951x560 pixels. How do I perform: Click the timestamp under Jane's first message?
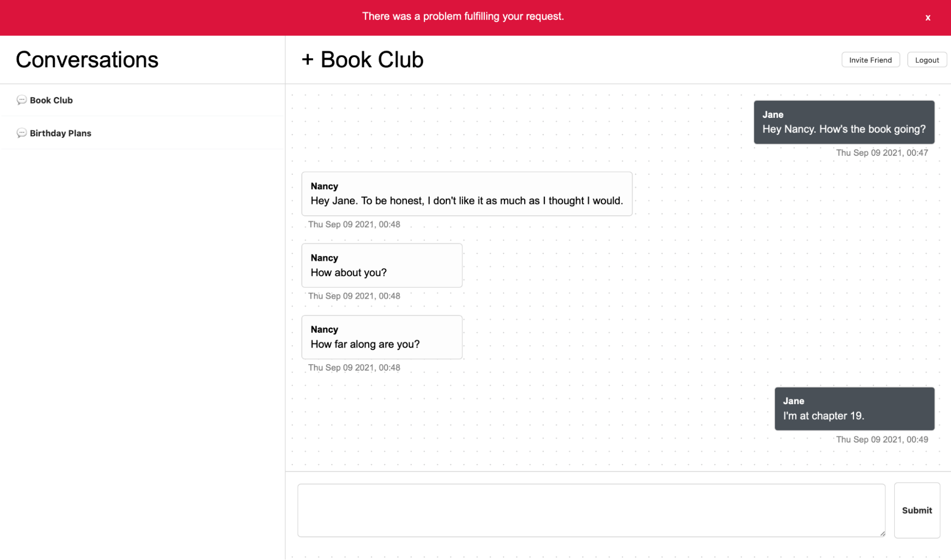click(x=882, y=153)
